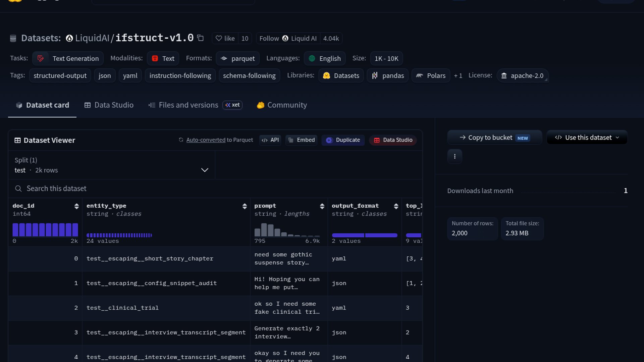Open the Use this dataset dropdown
Image resolution: width=644 pixels, height=362 pixels.
point(587,137)
